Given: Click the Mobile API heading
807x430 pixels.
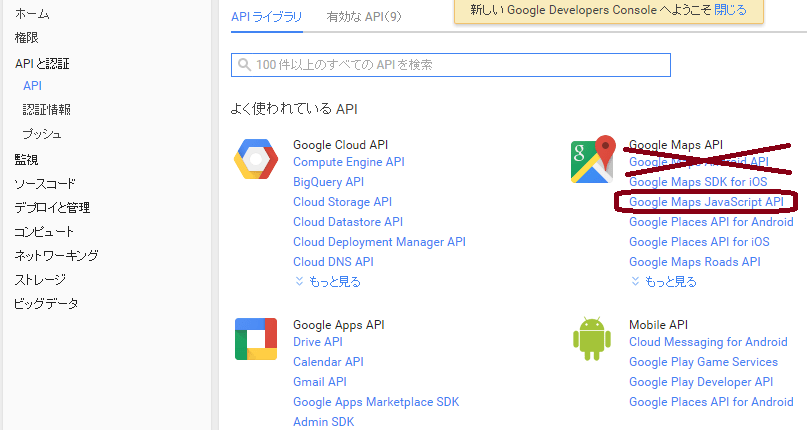Looking at the screenshot, I should point(658,325).
